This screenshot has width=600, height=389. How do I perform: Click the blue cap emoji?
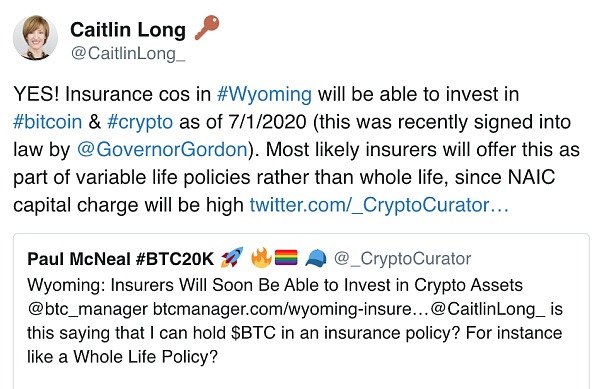click(x=316, y=258)
